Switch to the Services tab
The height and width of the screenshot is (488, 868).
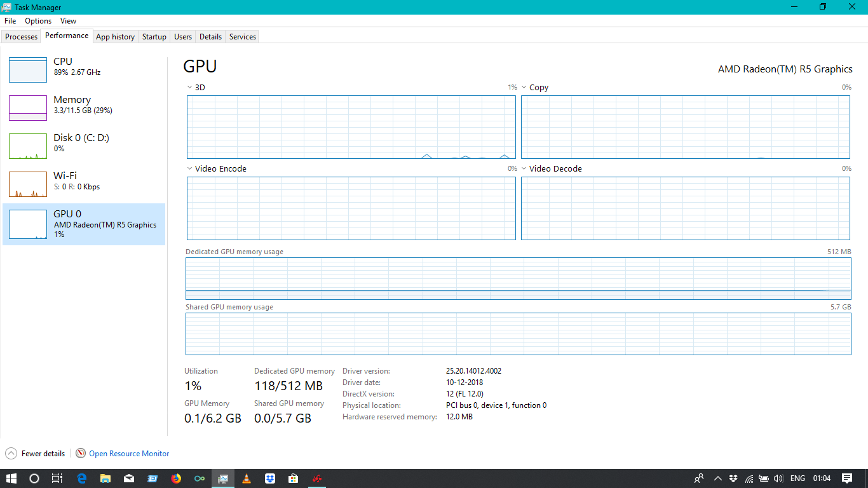(243, 37)
